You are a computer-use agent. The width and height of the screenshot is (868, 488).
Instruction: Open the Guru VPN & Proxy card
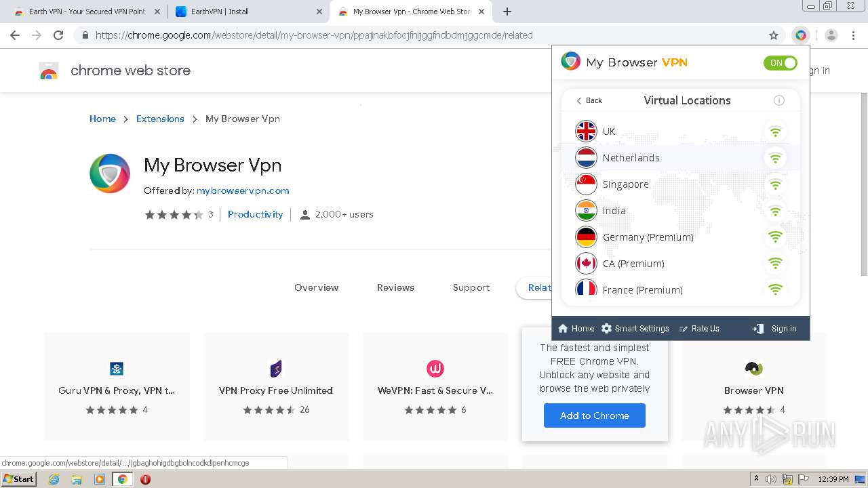coord(117,387)
